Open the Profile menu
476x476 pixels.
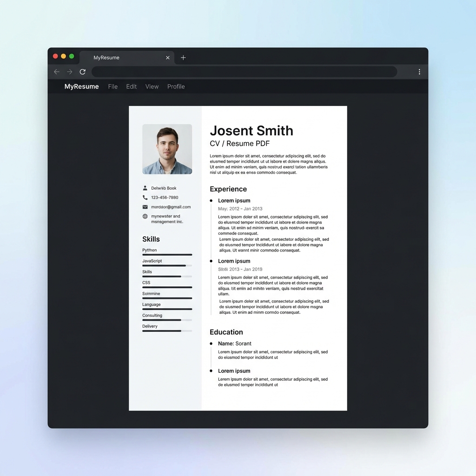point(176,86)
